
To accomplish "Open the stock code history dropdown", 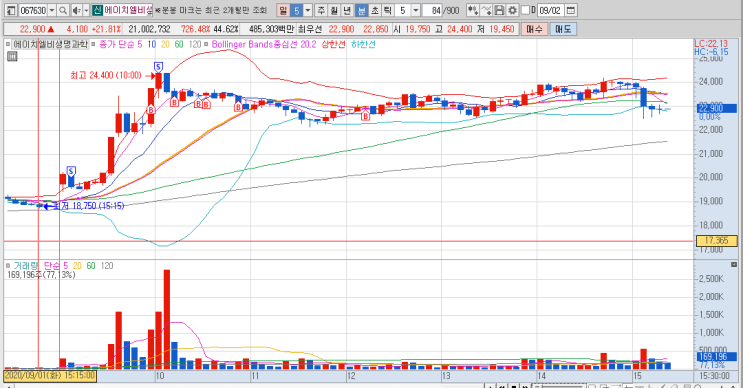I will 52,10.
